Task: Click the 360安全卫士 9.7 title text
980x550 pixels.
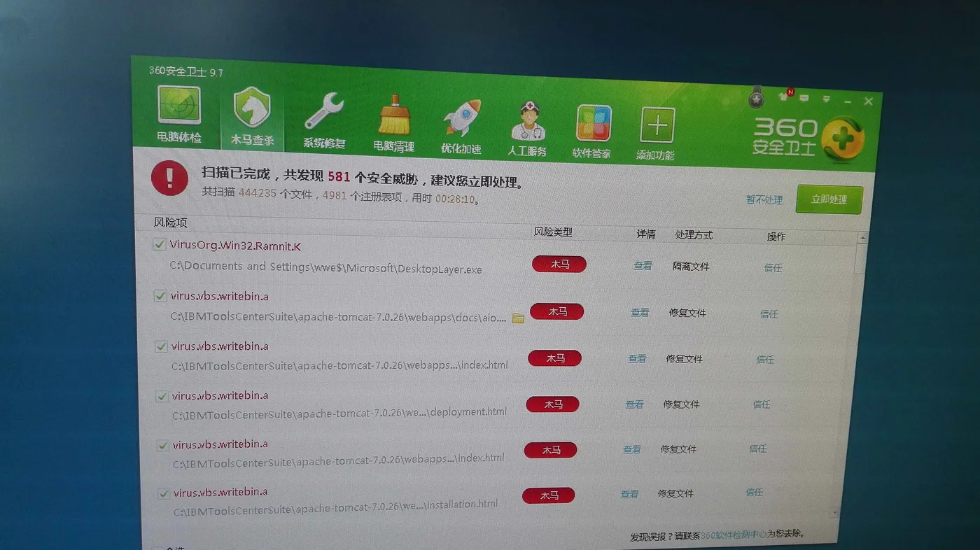Action: 186,71
